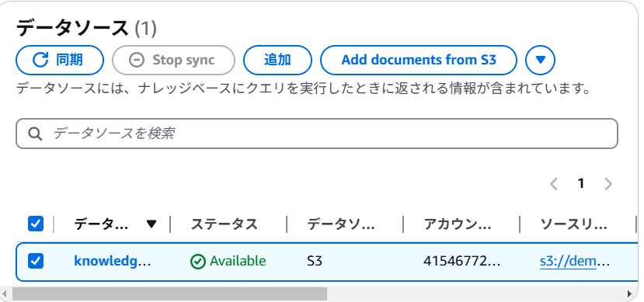Go to next page with right chevron
The height and width of the screenshot is (302, 644).
(x=608, y=184)
